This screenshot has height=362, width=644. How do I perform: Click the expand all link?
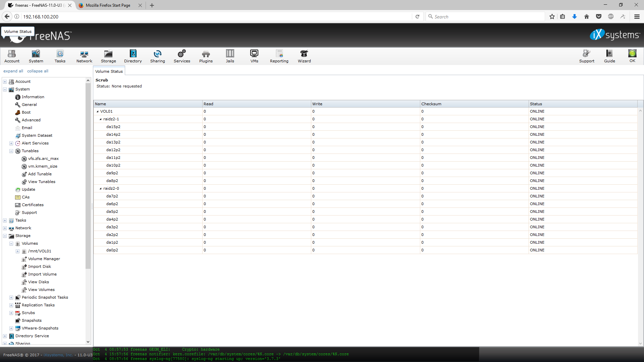click(x=13, y=71)
